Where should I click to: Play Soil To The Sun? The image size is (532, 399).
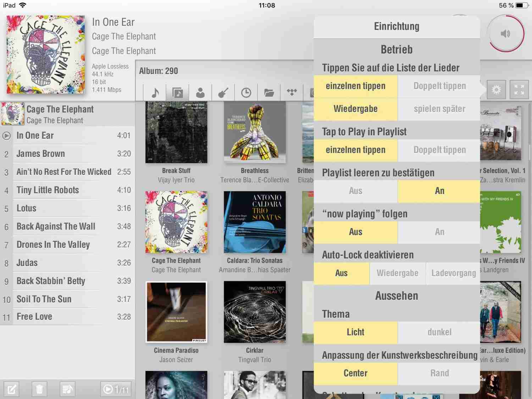click(67, 299)
